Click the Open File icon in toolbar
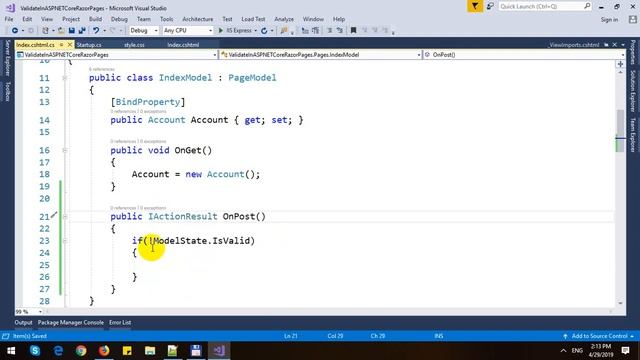This screenshot has height=360, width=640. 61,31
